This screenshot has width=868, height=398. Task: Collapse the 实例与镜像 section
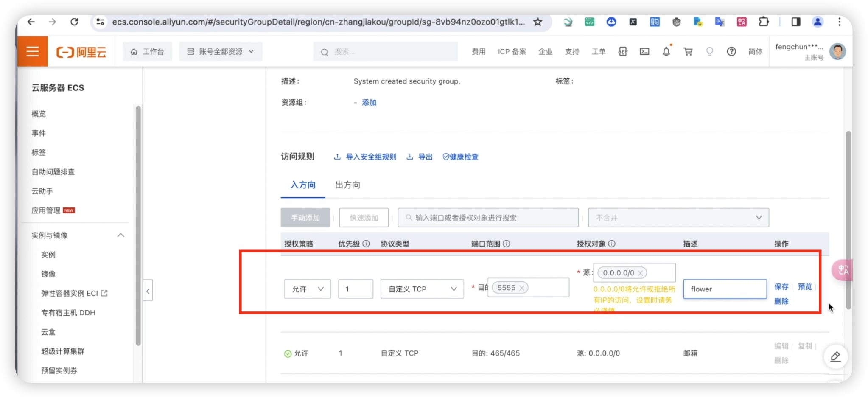(120, 235)
